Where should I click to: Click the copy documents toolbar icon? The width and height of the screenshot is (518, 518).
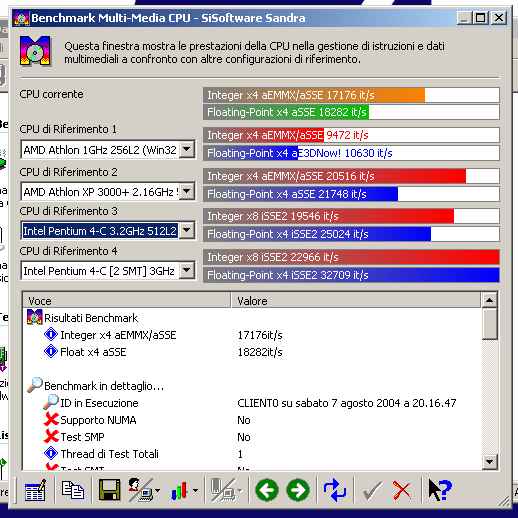(x=73, y=490)
